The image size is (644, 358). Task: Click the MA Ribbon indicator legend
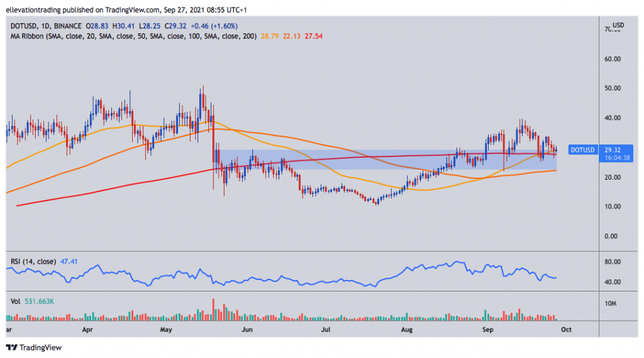pos(133,36)
